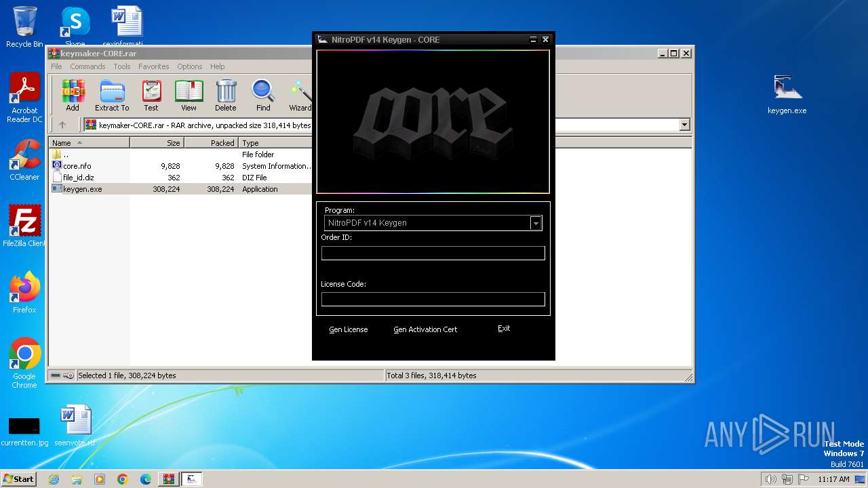Click Gen Activation Cert button
This screenshot has height=488, width=868.
click(x=425, y=329)
